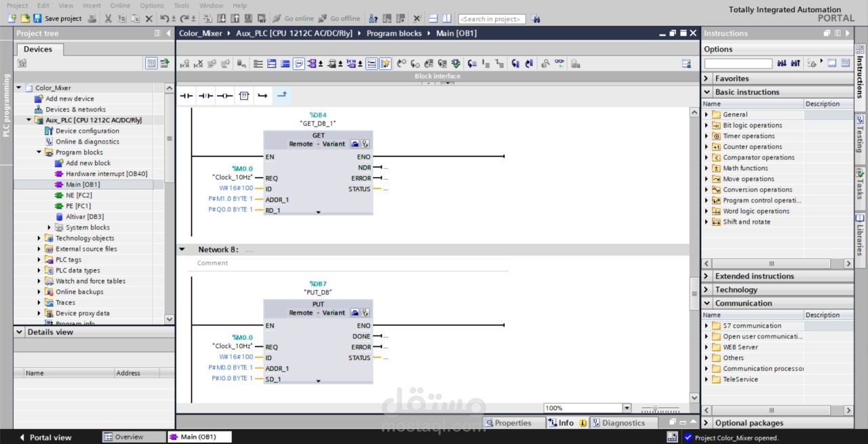Expand Optional packages pane
868x444 pixels.
[x=707, y=423]
